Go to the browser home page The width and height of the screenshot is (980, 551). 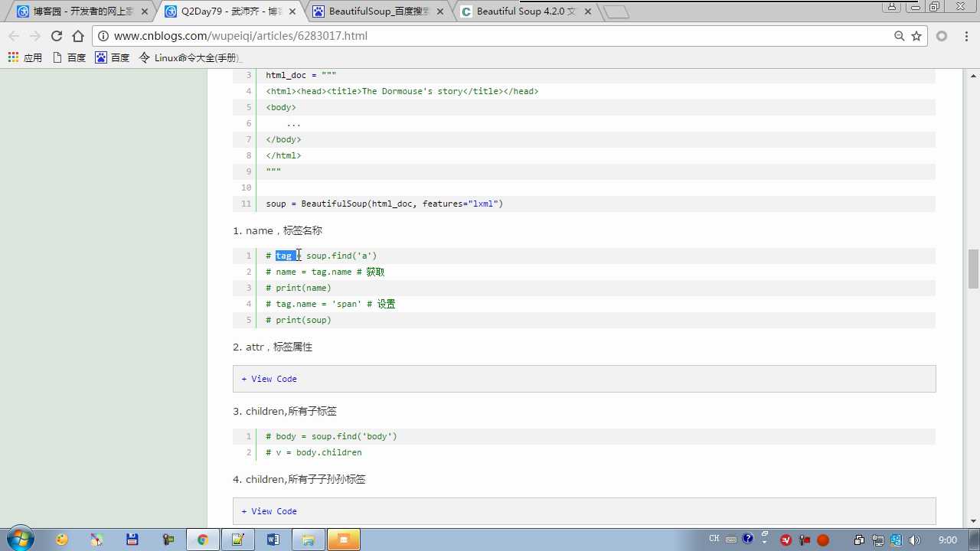pyautogui.click(x=78, y=36)
